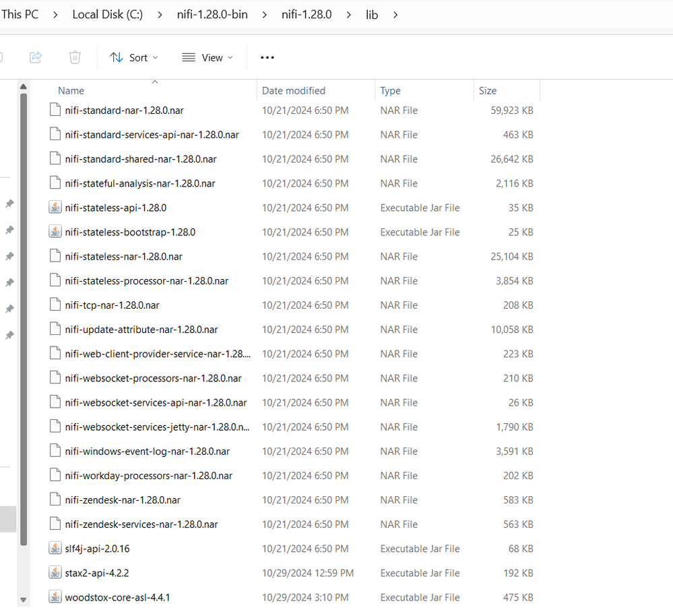Select nifi-websocket-services-jetty-nar file icon
Viewport: 673px width, 616px height.
tap(55, 426)
